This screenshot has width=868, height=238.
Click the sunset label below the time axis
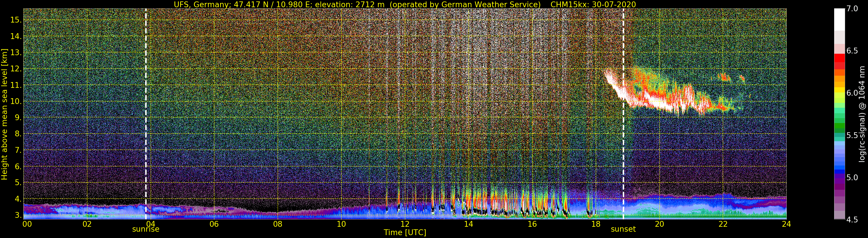click(623, 229)
